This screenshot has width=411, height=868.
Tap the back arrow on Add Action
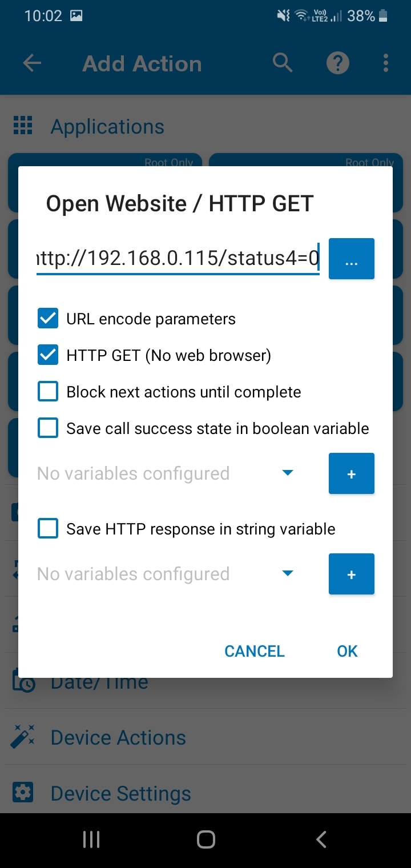pos(32,63)
